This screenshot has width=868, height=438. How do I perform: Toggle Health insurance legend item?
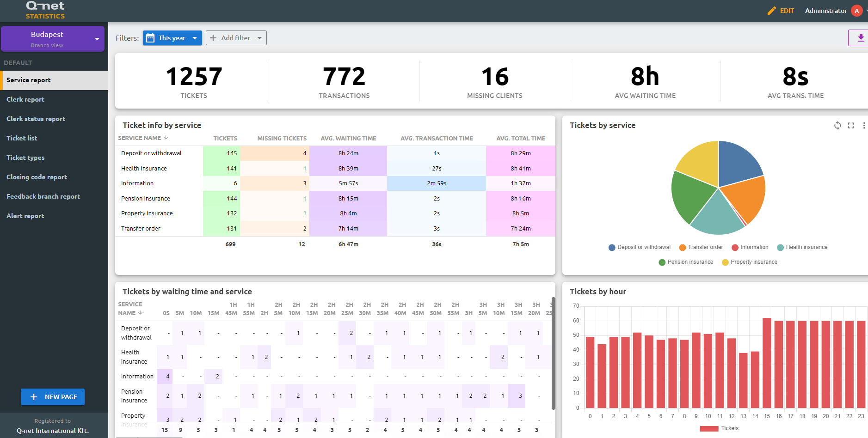tap(802, 247)
